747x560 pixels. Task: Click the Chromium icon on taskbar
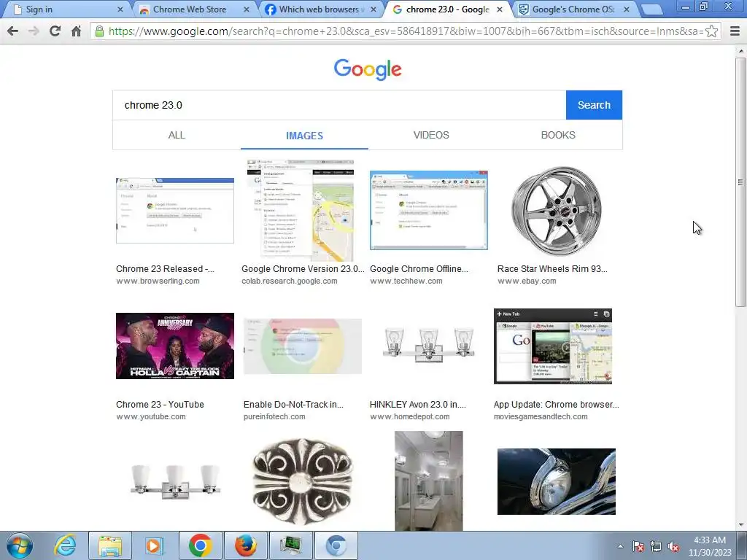tap(336, 545)
